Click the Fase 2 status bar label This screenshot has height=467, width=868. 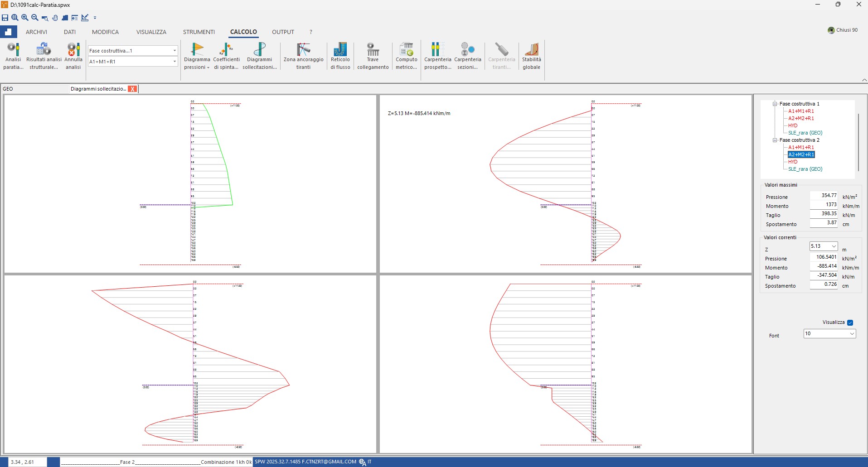[x=127, y=462]
